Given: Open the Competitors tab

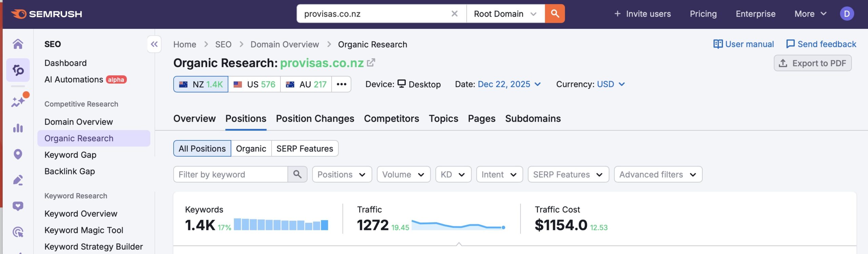Looking at the screenshot, I should (391, 119).
